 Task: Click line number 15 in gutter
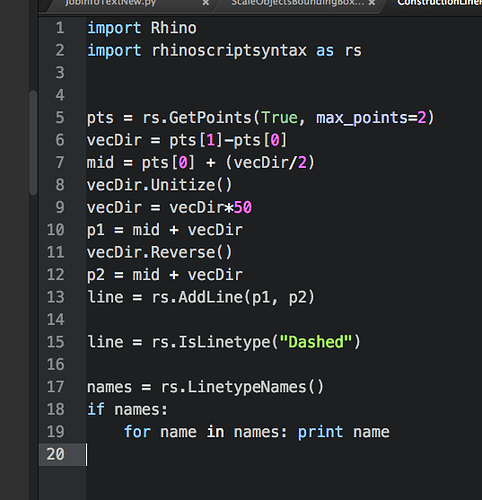(x=55, y=342)
